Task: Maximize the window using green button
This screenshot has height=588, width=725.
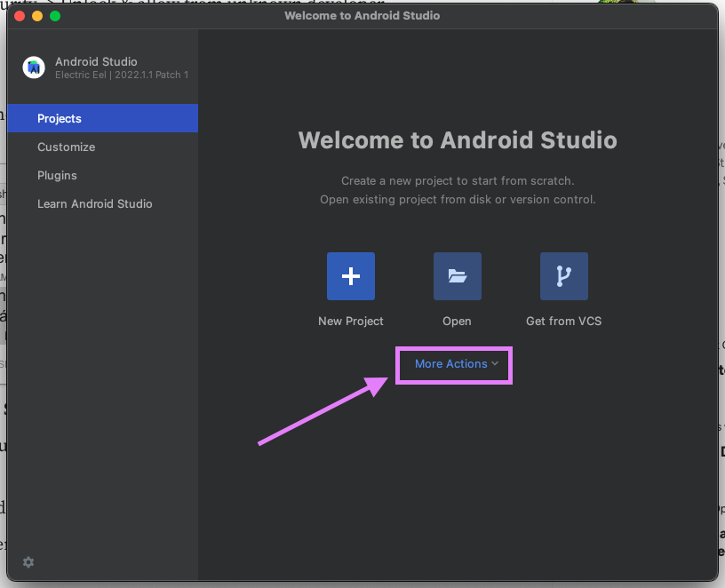Action: tap(55, 16)
